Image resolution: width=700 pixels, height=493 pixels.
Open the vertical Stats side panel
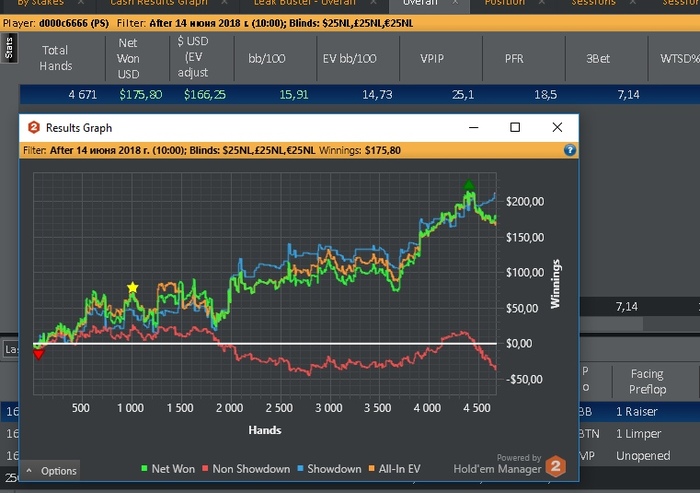click(9, 48)
